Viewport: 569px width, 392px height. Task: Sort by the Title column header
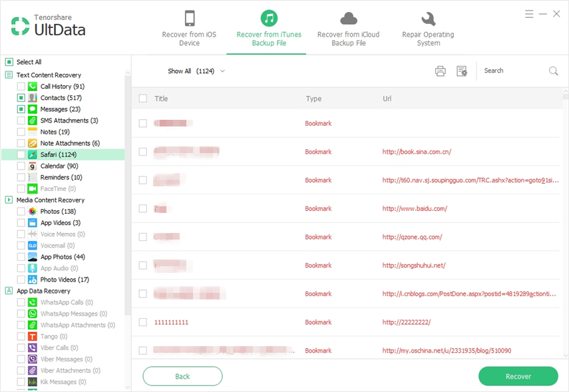[x=161, y=98]
